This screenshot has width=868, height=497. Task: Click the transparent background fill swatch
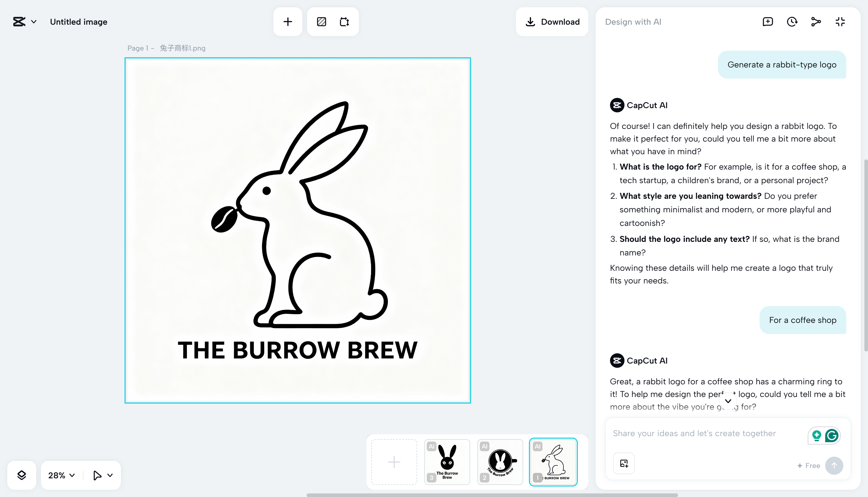321,21
